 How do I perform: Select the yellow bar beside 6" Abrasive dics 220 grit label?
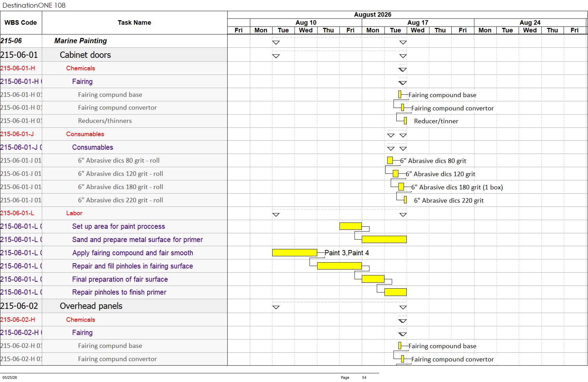405,200
